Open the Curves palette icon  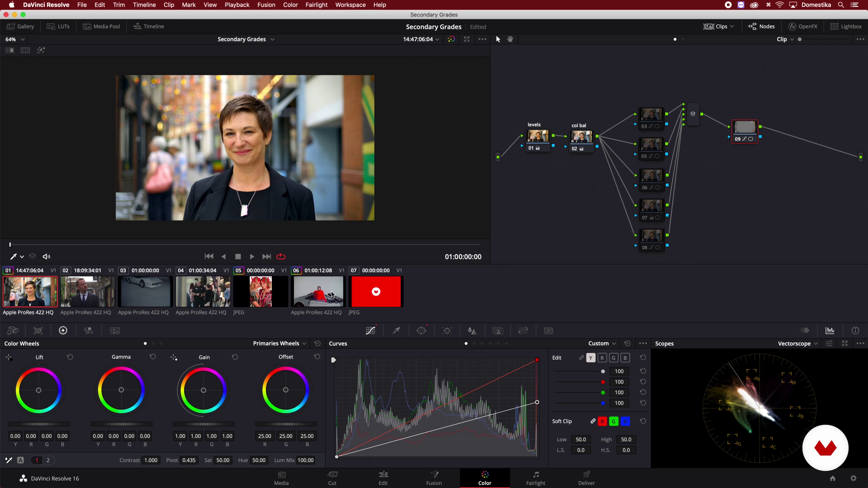click(371, 331)
